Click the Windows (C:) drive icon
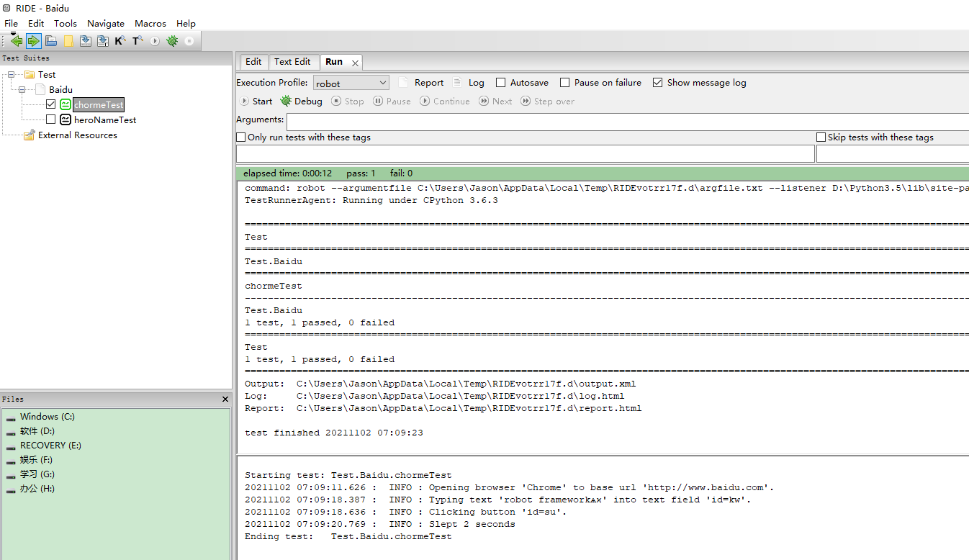The height and width of the screenshot is (560, 969). click(11, 417)
